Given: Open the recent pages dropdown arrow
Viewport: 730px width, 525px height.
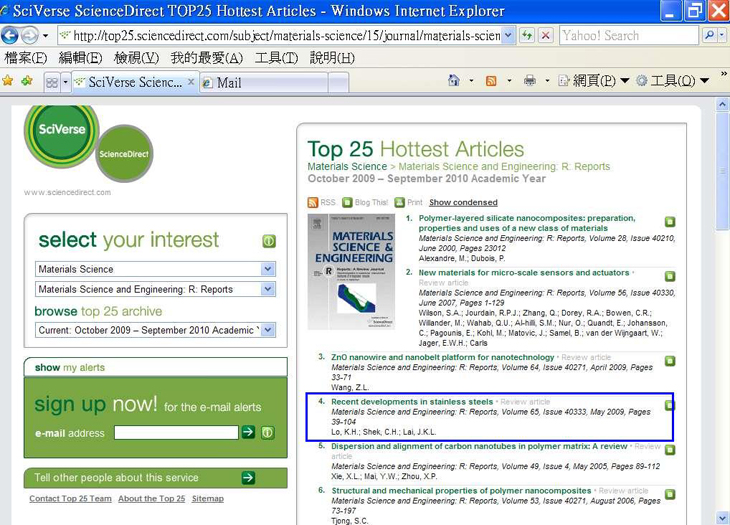Looking at the screenshot, I should pyautogui.click(x=45, y=35).
